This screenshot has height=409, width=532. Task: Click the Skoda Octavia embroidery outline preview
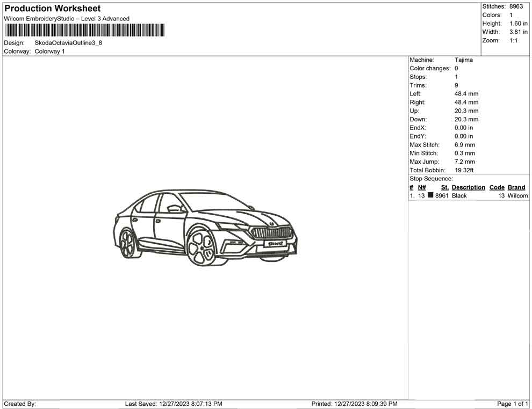pyautogui.click(x=205, y=228)
